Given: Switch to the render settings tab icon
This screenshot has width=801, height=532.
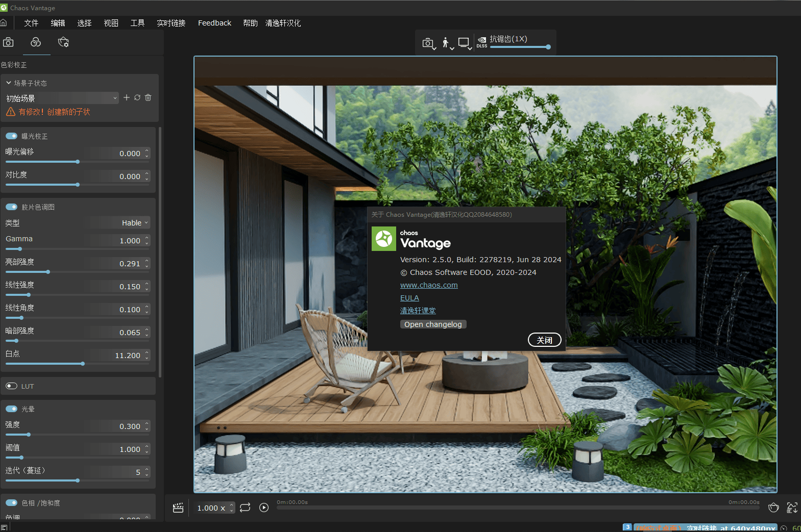Looking at the screenshot, I should (63, 42).
